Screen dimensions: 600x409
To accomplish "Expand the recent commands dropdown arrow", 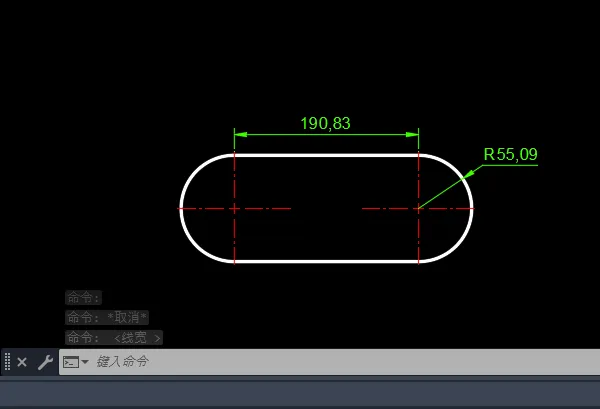I will tap(85, 362).
